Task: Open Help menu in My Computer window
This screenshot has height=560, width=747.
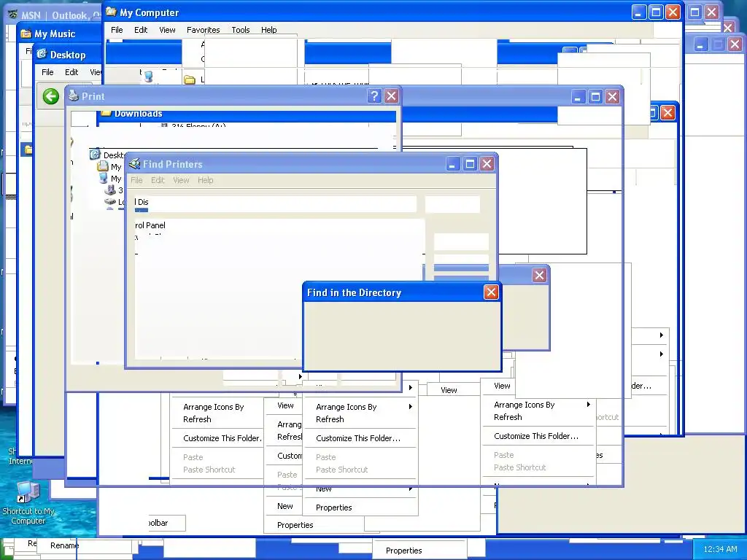Action: [x=268, y=29]
